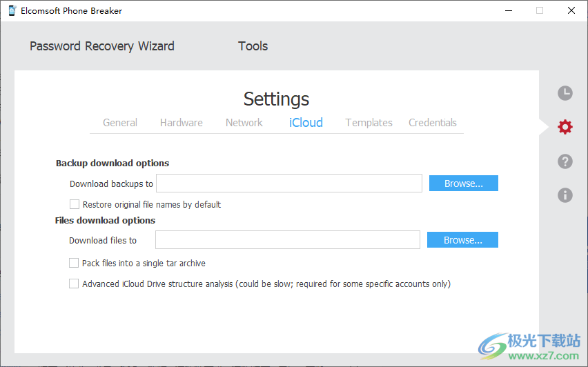Open the Network settings tab

click(244, 123)
